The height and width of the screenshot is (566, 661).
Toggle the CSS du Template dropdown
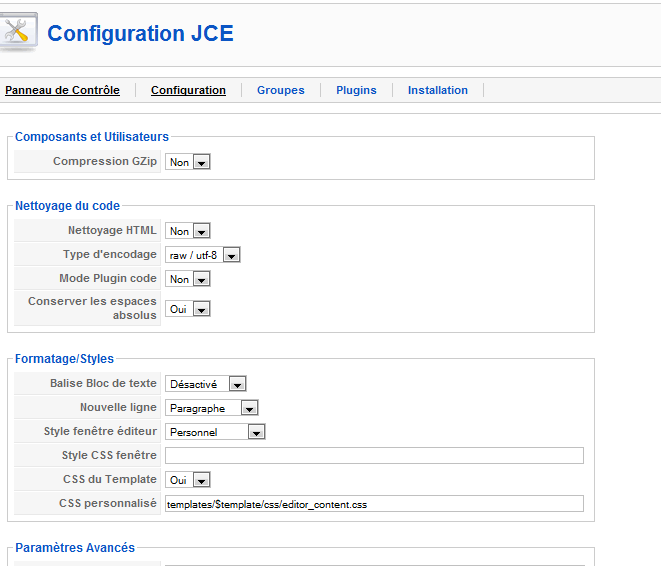(x=188, y=480)
